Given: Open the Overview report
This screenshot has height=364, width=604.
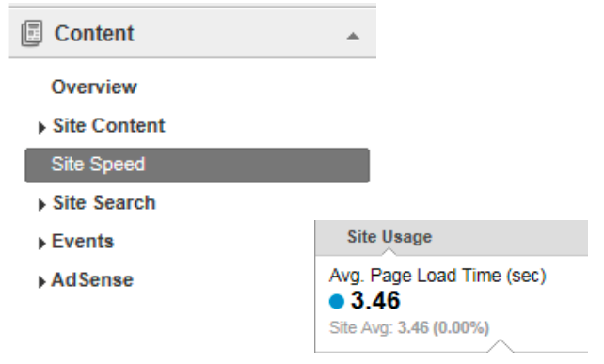Looking at the screenshot, I should [94, 87].
